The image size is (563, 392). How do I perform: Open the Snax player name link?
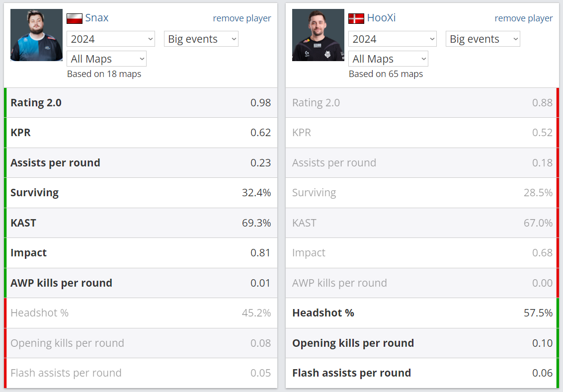click(96, 18)
